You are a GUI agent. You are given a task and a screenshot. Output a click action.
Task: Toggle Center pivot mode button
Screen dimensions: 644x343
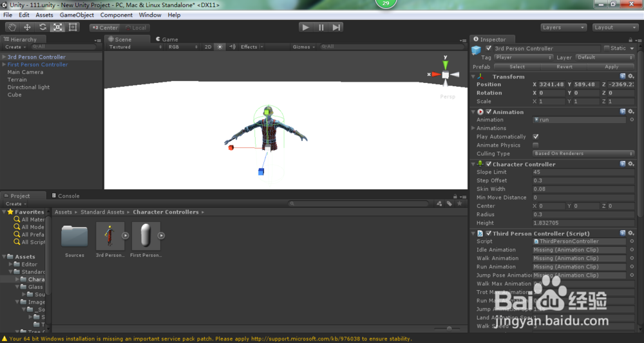click(105, 28)
